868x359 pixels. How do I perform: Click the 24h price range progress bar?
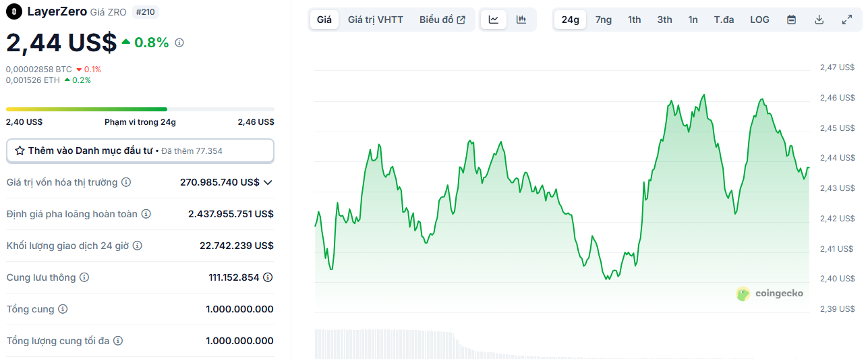[140, 109]
